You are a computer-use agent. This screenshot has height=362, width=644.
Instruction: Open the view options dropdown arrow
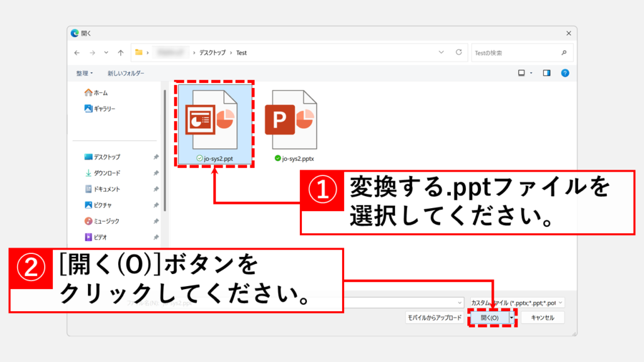tap(531, 73)
